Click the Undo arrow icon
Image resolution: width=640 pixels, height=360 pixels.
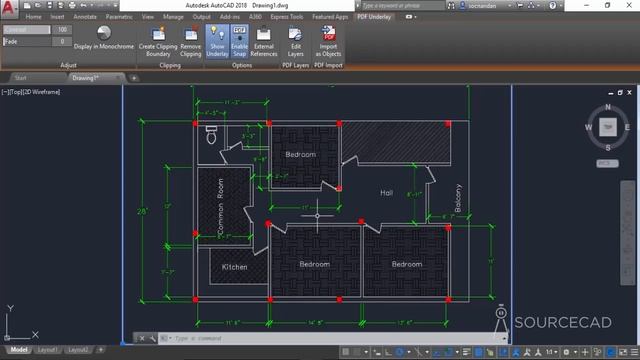[83, 6]
